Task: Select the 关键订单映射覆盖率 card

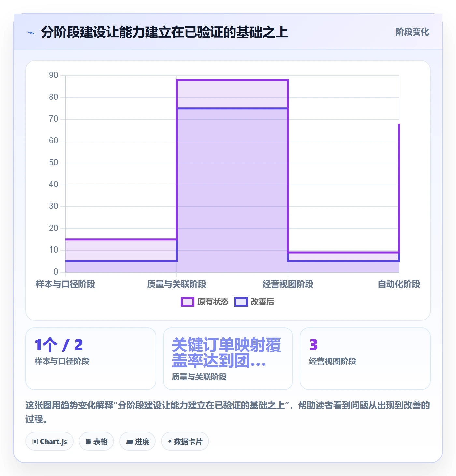Action: (228, 359)
